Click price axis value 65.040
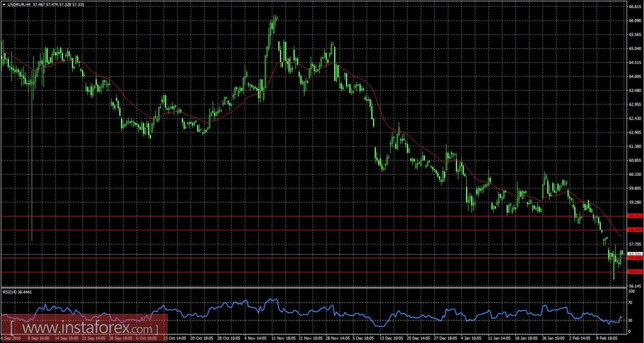 coord(636,49)
